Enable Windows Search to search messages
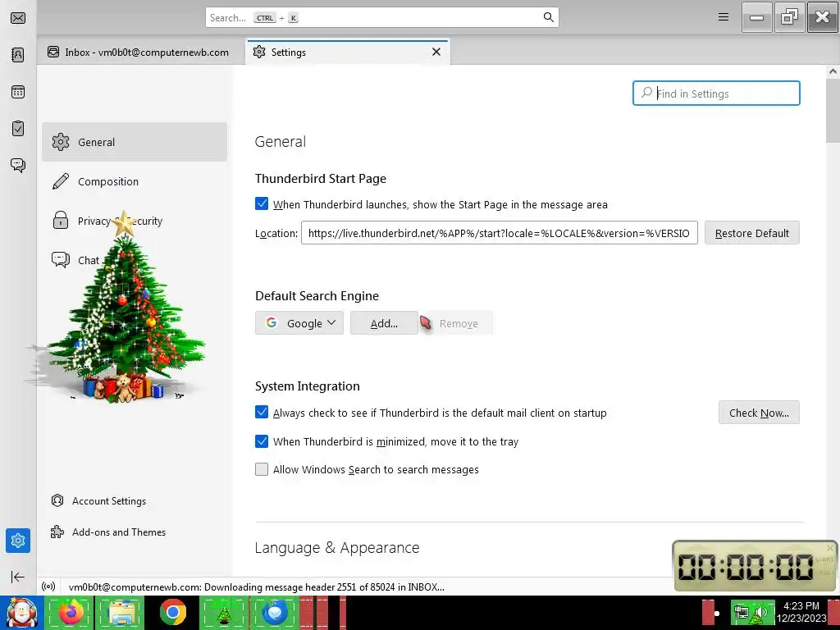The height and width of the screenshot is (630, 840). point(262,469)
